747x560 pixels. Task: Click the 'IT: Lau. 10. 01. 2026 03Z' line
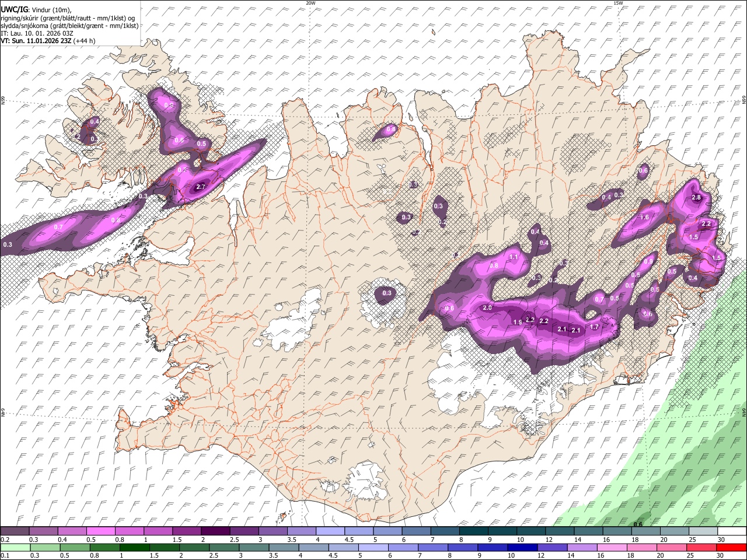(37, 33)
